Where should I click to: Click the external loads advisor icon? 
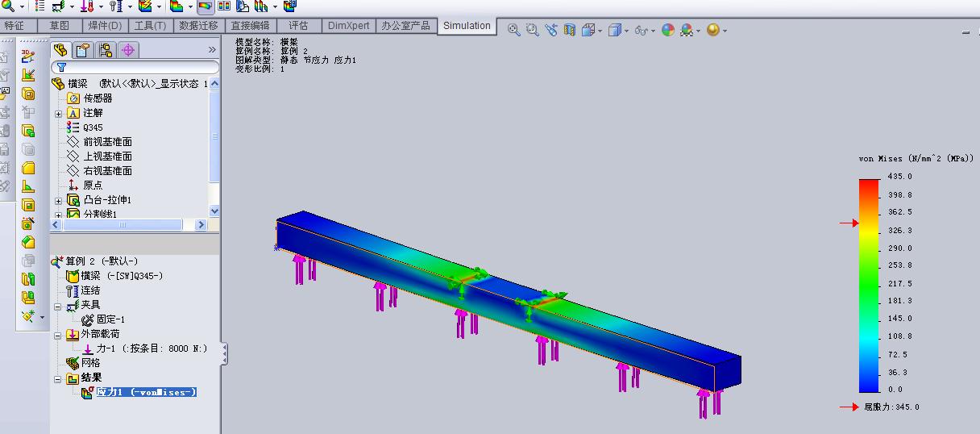[x=87, y=6]
